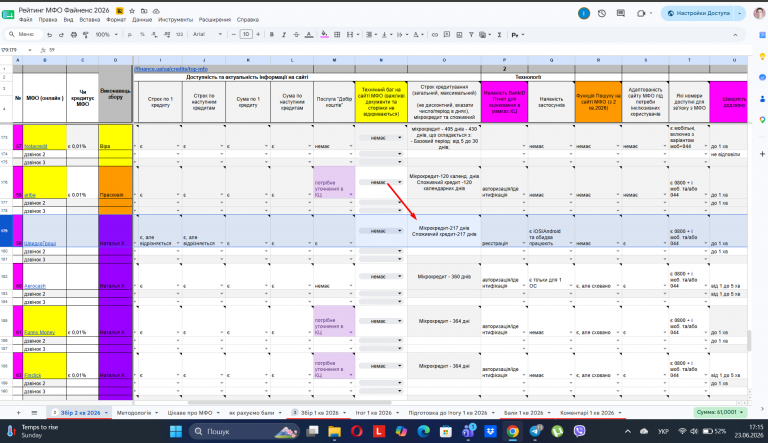The image size is (768, 443).
Task: Open the Arial font dropdown
Action: coord(207,35)
